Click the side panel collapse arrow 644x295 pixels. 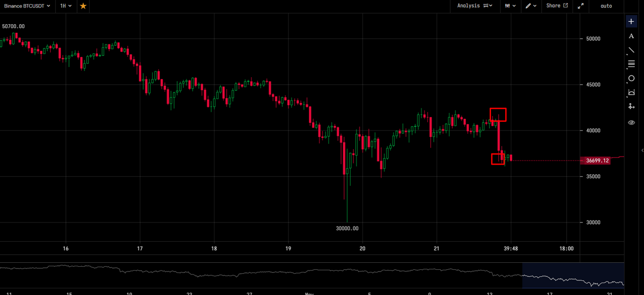pyautogui.click(x=642, y=151)
